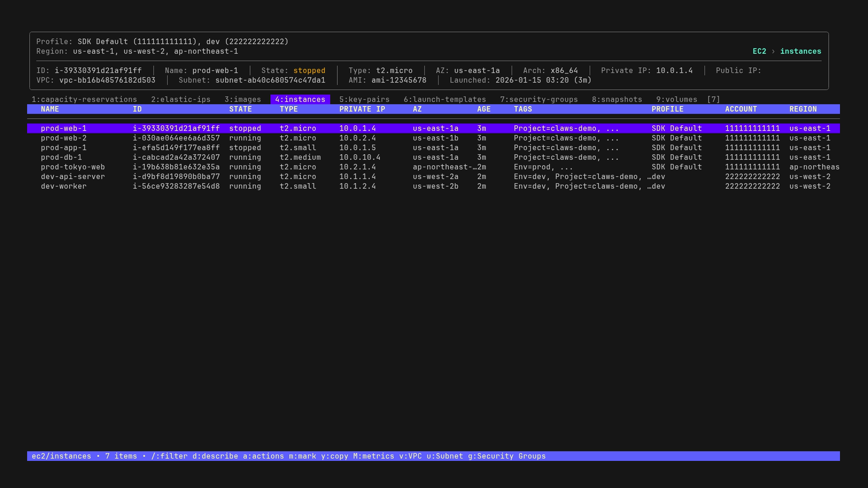This screenshot has height=488, width=868.
Task: Click the AGE column header
Action: (483, 109)
